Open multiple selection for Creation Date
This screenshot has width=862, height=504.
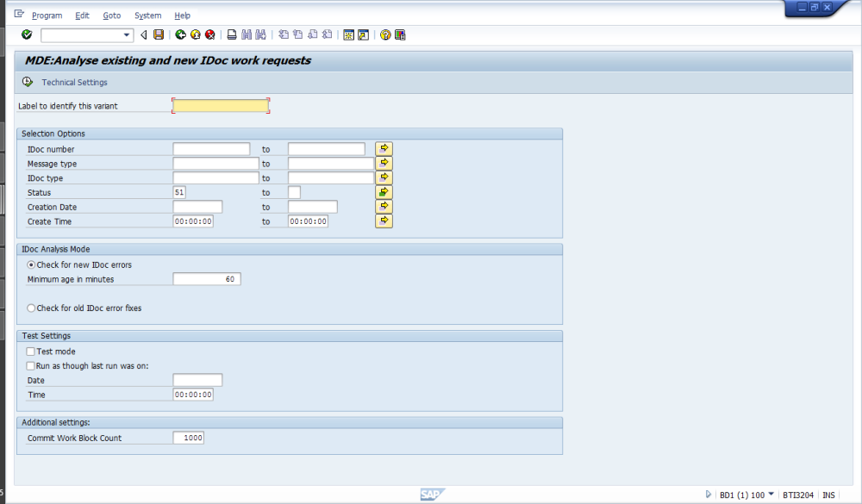click(x=384, y=206)
